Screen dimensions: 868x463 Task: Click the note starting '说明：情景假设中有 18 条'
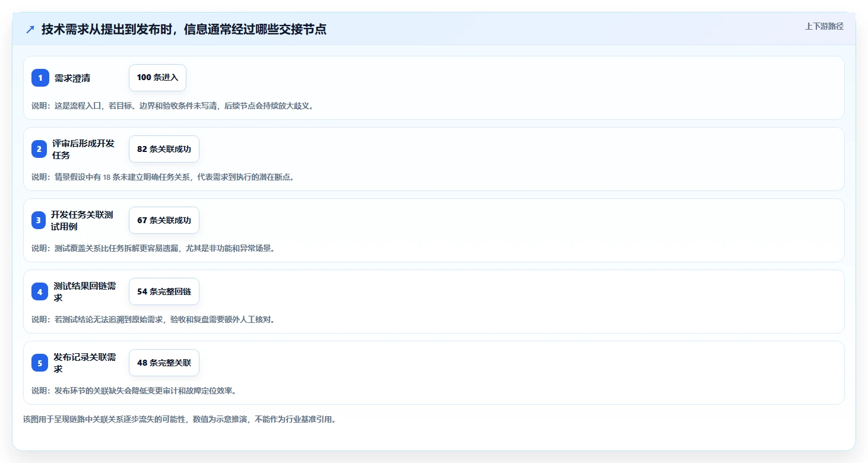coord(163,177)
